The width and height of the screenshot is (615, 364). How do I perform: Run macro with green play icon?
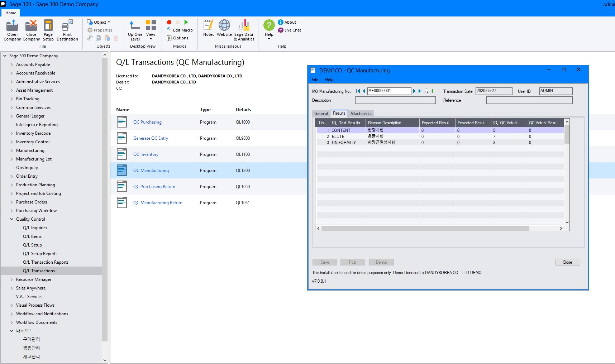click(x=186, y=22)
